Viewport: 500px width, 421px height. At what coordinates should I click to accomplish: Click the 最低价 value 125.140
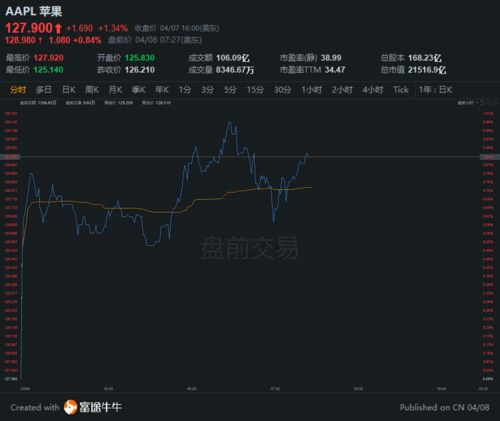coord(49,70)
